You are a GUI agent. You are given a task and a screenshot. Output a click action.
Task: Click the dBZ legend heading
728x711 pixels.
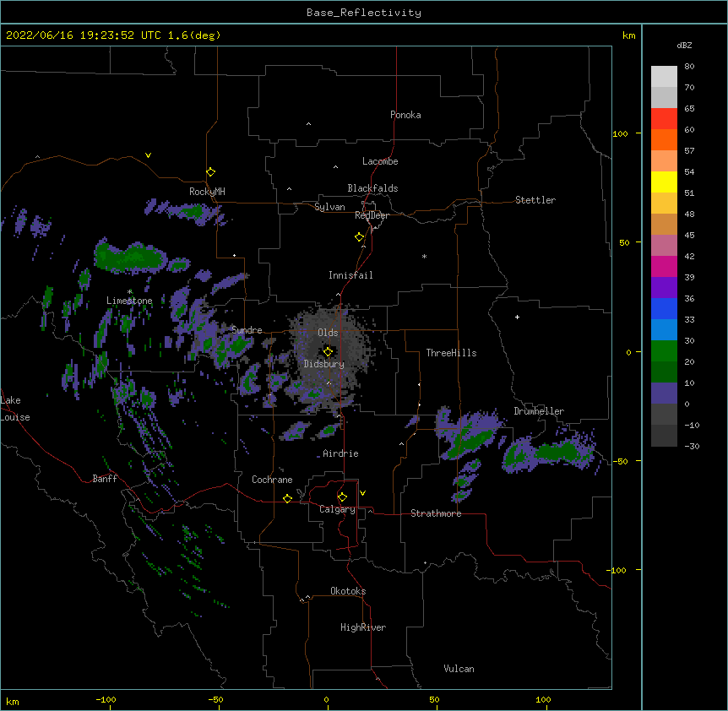pos(684,45)
